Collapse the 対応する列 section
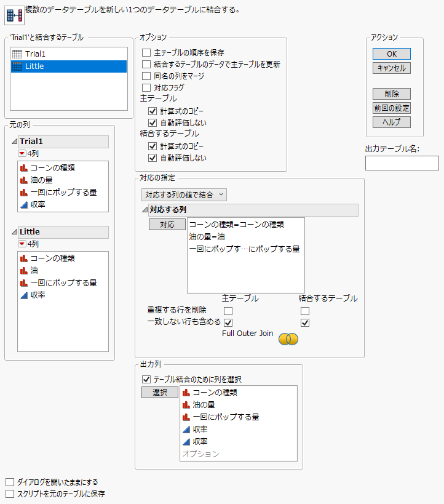 pos(145,210)
